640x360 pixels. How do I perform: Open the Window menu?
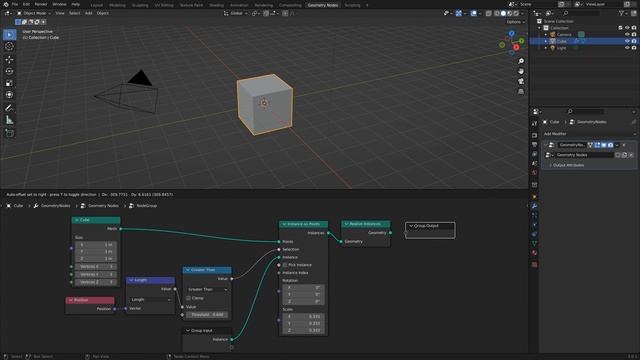coord(59,4)
